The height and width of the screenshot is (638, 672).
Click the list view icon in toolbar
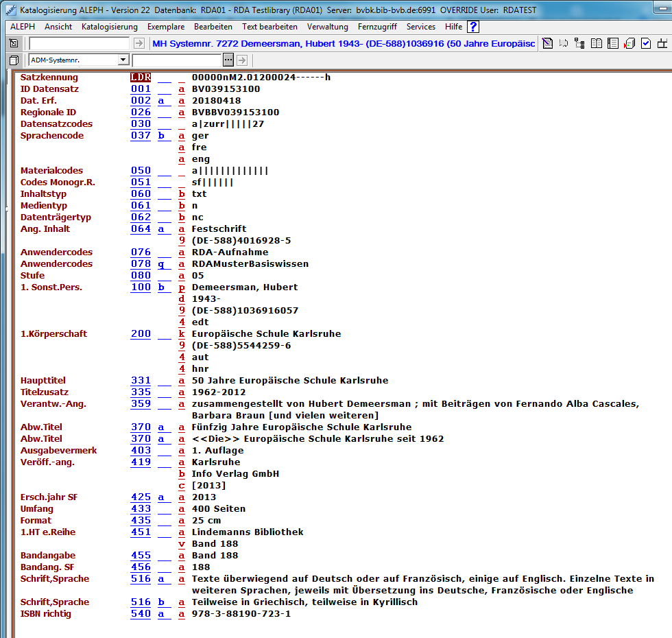tap(613, 44)
